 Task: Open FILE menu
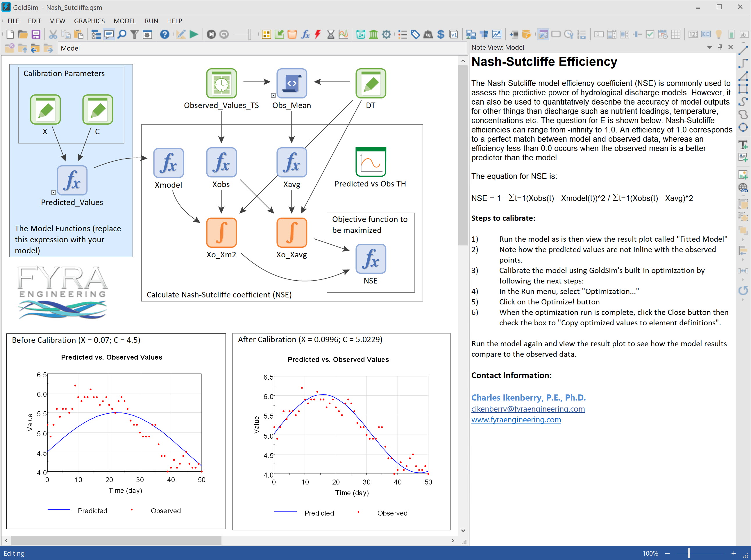click(13, 21)
